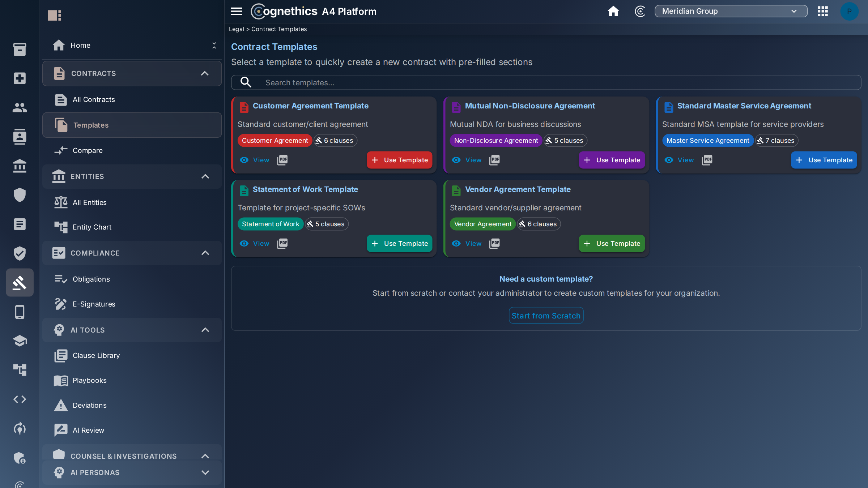Image resolution: width=868 pixels, height=488 pixels.
Task: Open the Meridian Group organization dropdown
Action: point(731,11)
